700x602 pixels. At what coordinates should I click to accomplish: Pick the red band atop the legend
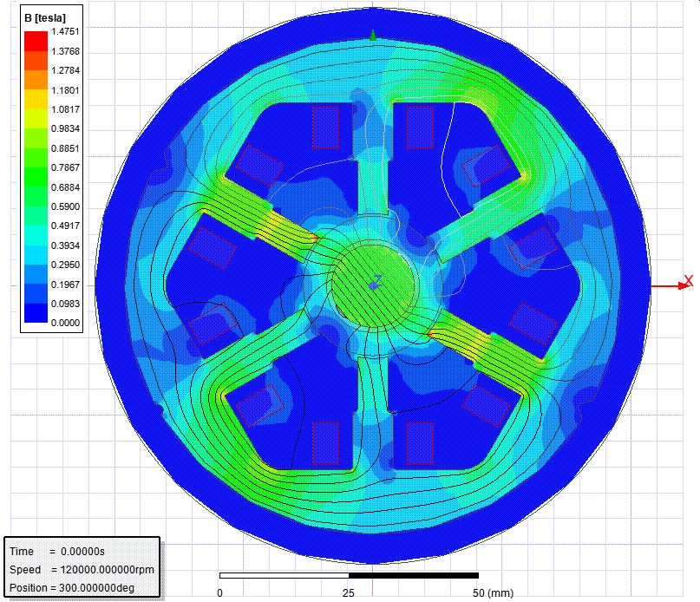coord(36,41)
